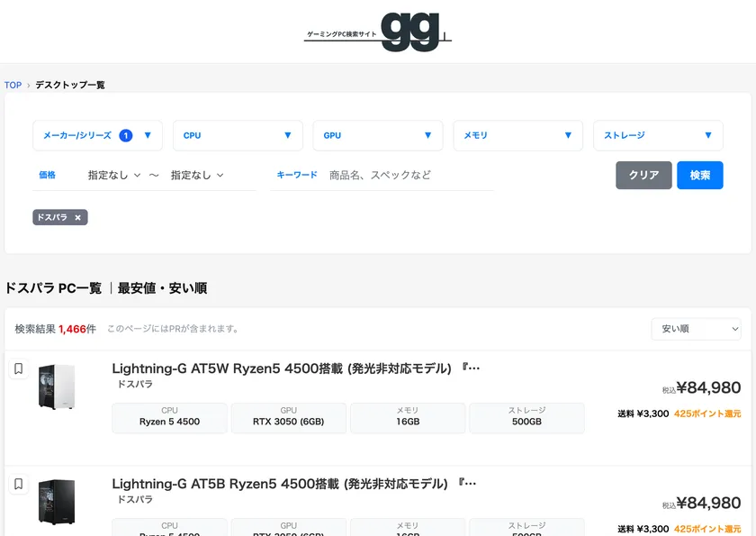Click AT5W GPU spec RTX 3050 (6GB)
Viewport: 756px width, 536px height.
click(x=288, y=418)
